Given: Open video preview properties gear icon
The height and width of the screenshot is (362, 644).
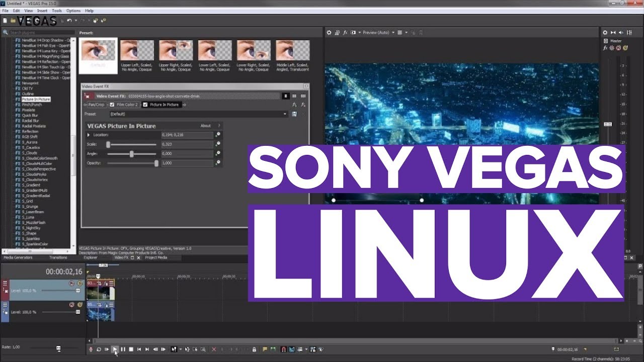Looking at the screenshot, I should pos(329,32).
